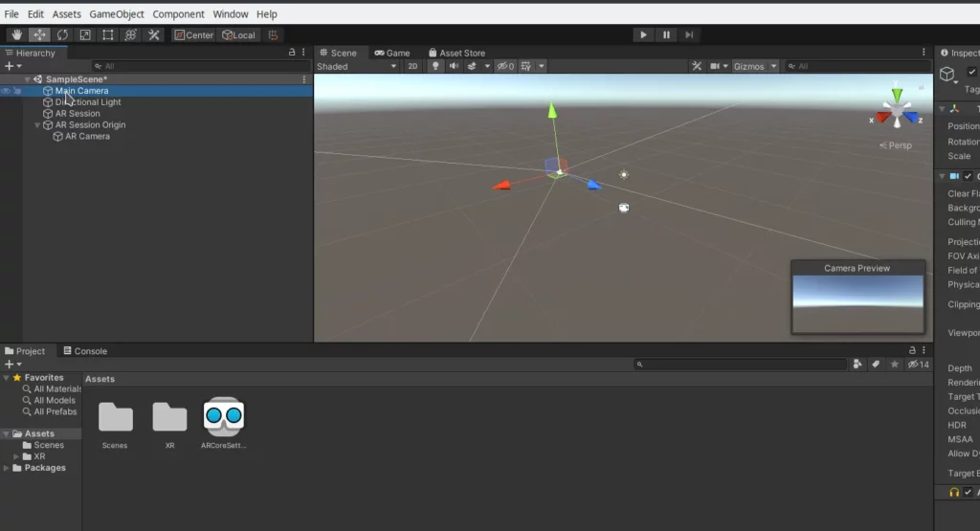This screenshot has width=980, height=531.
Task: Click the Scene view component tools icon
Action: (x=697, y=66)
